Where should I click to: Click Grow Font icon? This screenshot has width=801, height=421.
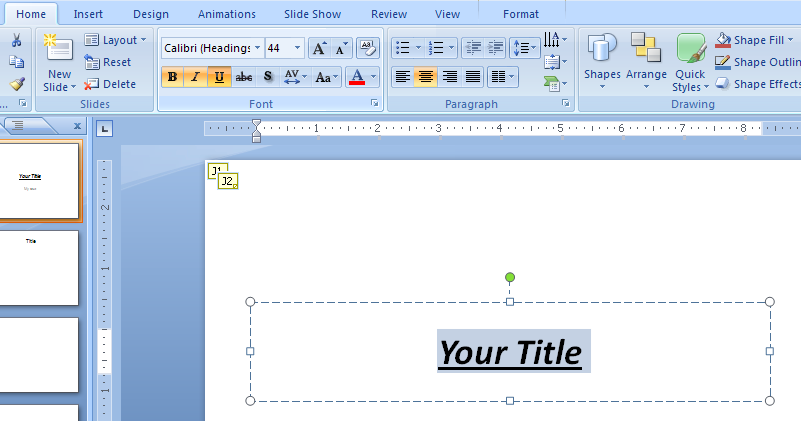(x=319, y=48)
